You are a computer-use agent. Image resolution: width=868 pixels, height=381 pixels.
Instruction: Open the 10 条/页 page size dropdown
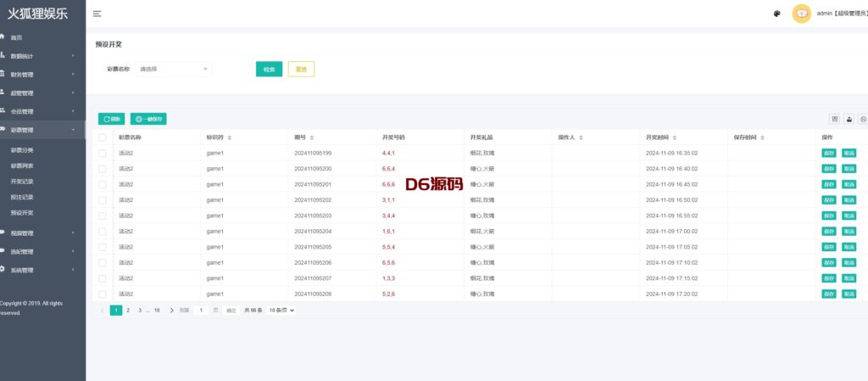tap(281, 311)
